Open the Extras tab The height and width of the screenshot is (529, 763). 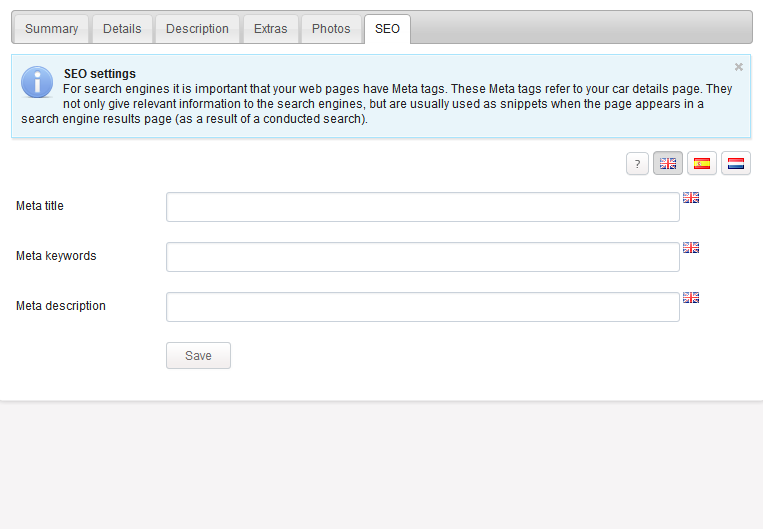[271, 29]
